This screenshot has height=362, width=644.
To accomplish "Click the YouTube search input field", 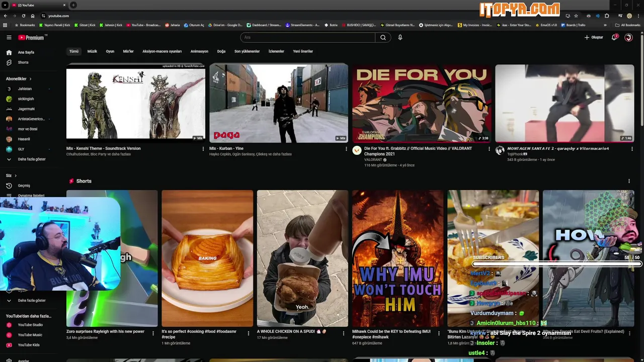I will (x=307, y=37).
